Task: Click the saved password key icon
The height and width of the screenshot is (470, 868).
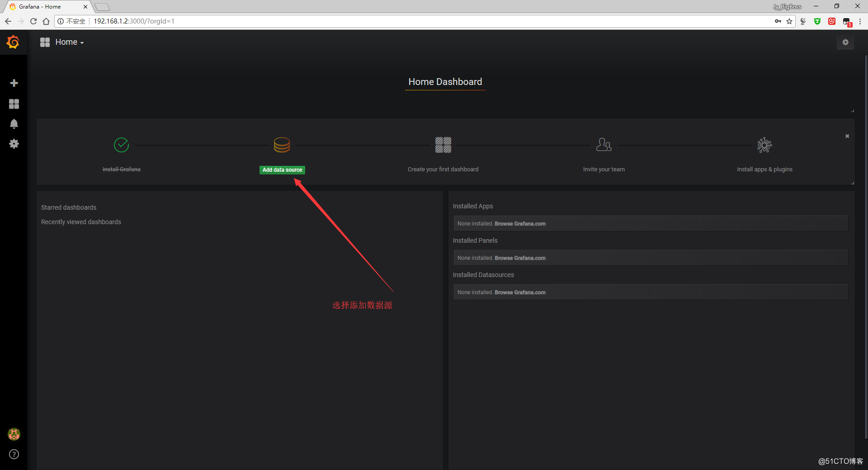Action: click(x=778, y=21)
